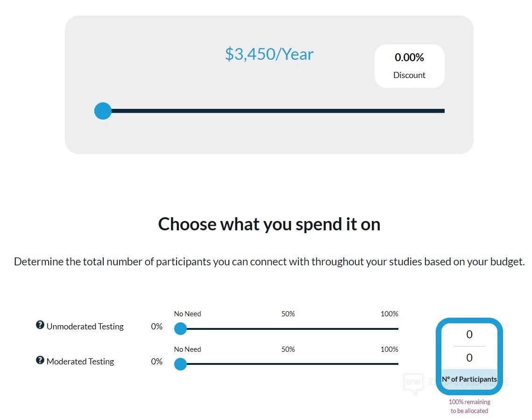Click the Moderated Testing slider handle
This screenshot has height=420, width=532.
point(180,364)
